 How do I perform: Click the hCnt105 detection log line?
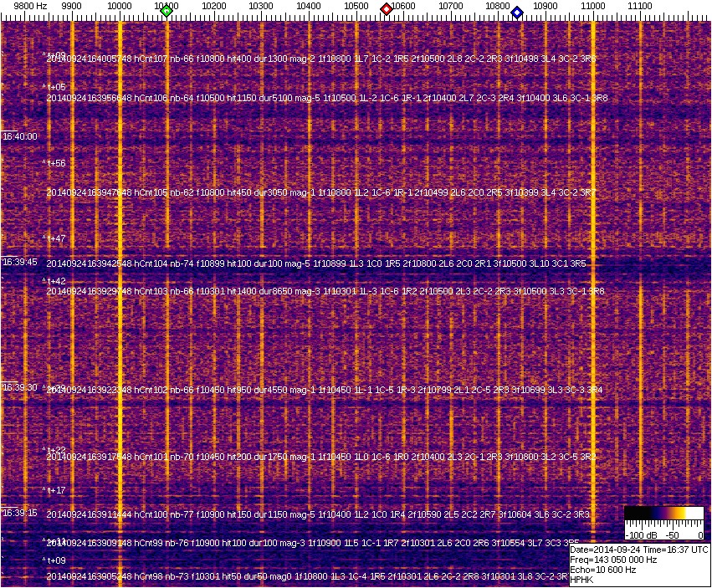click(x=321, y=192)
